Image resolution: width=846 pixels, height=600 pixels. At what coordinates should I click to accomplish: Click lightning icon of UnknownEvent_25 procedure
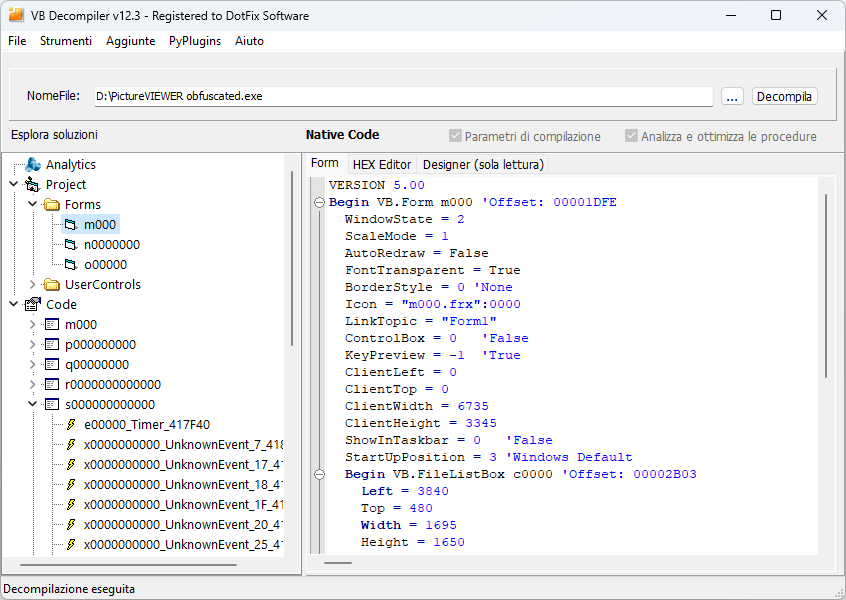pos(71,544)
